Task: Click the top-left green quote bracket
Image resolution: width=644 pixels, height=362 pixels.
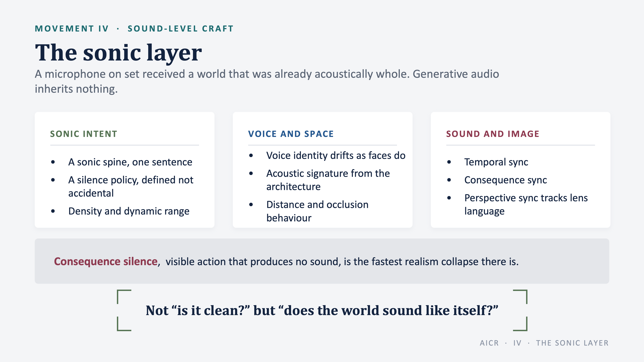Action: (x=124, y=296)
